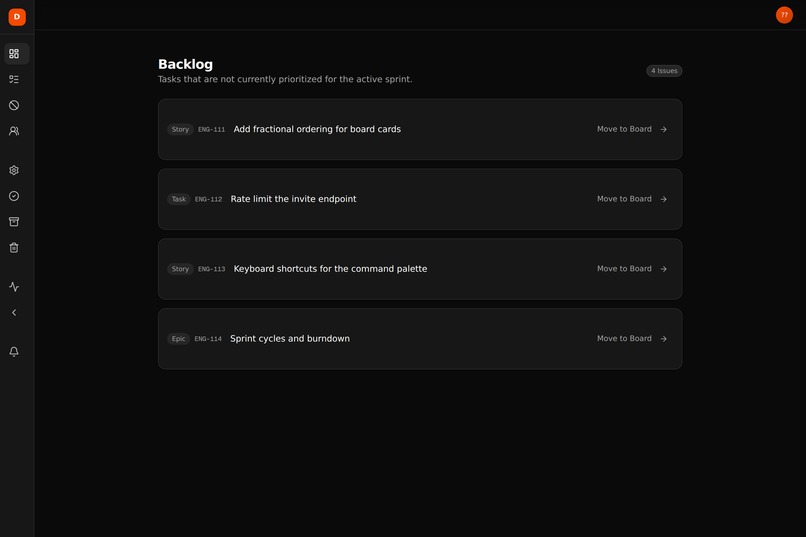Open the activity pulse icon
806x537 pixels.
click(14, 287)
